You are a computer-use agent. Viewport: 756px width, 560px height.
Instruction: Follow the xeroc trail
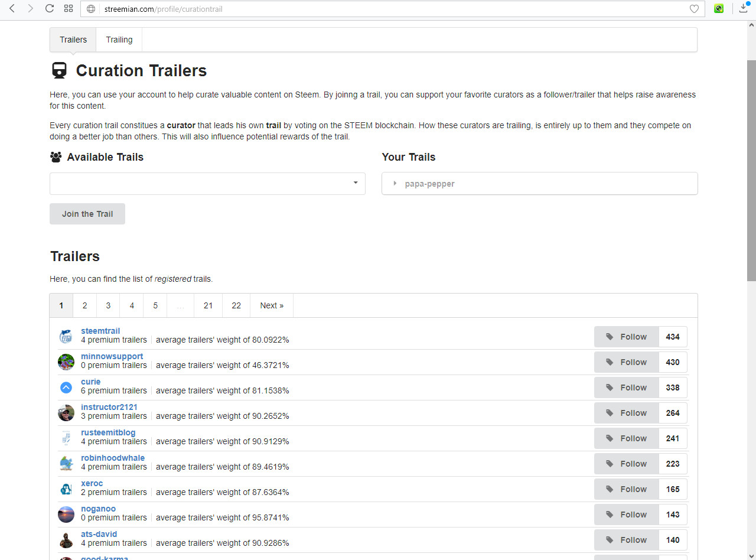pyautogui.click(x=627, y=489)
